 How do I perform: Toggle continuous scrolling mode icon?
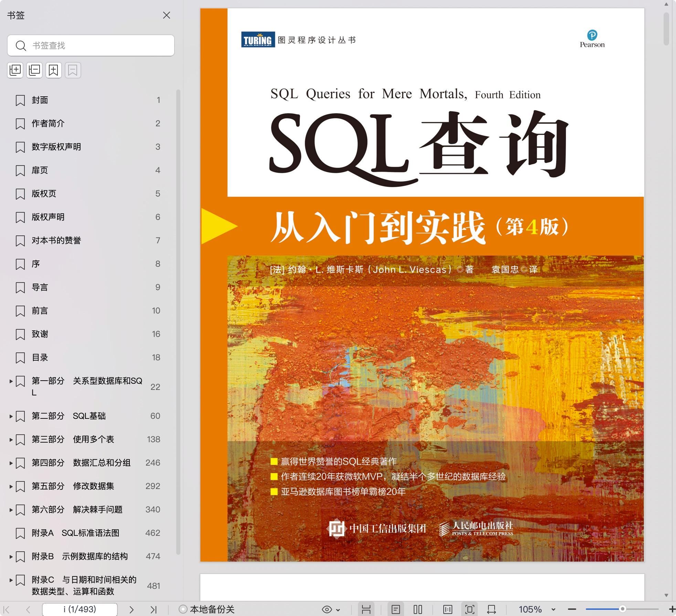[366, 609]
